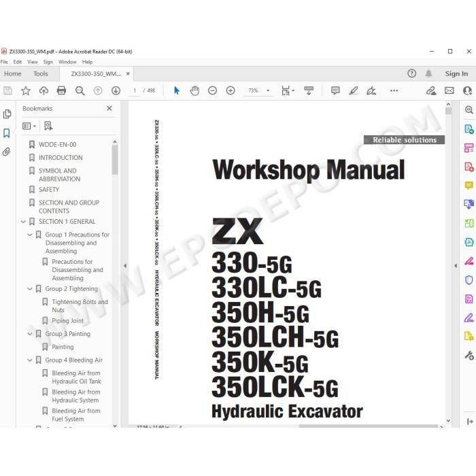Screen dimensions: 476x476
Task: Open the Attachments paperclip panel
Action: click(6, 152)
